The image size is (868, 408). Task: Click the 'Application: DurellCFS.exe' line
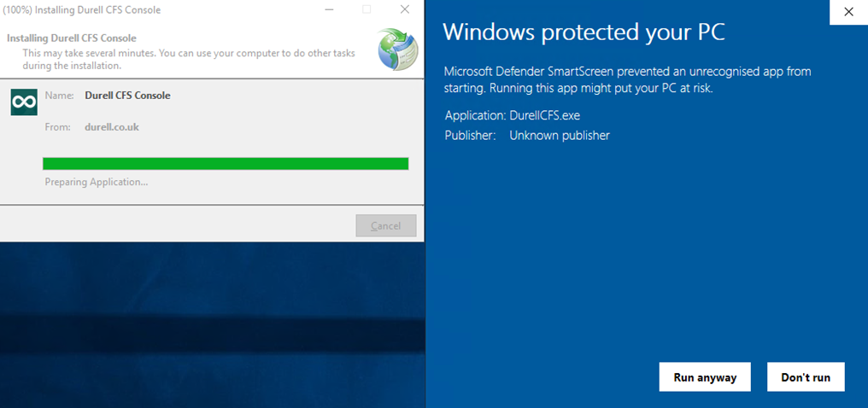pyautogui.click(x=512, y=115)
